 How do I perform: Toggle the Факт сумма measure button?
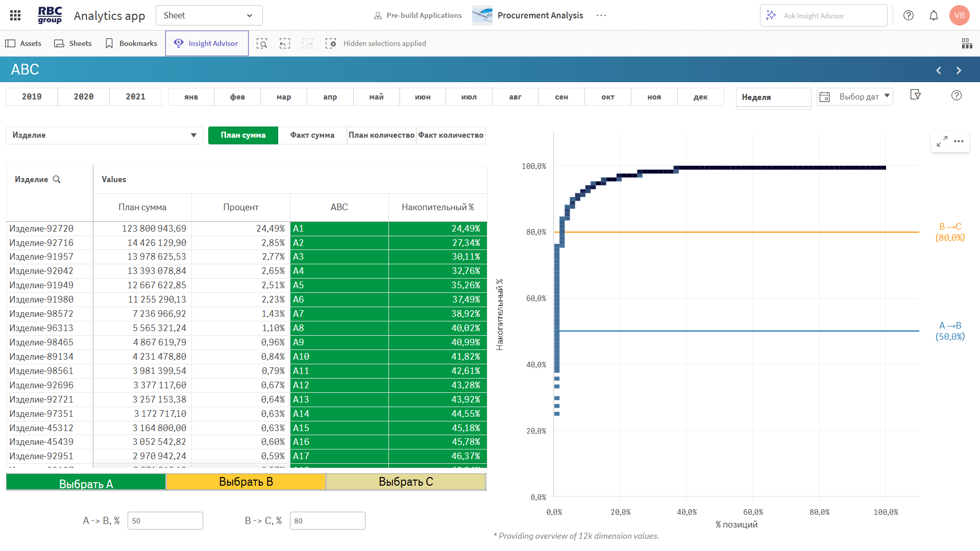coord(312,135)
